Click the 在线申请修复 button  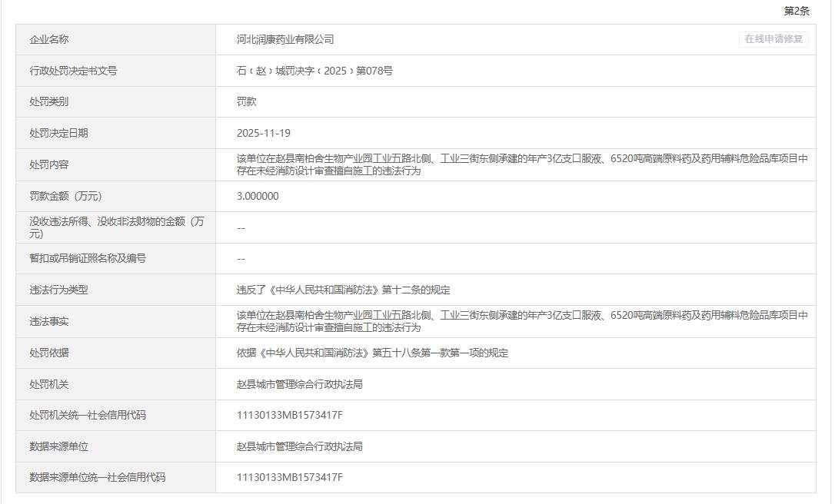[x=772, y=40]
